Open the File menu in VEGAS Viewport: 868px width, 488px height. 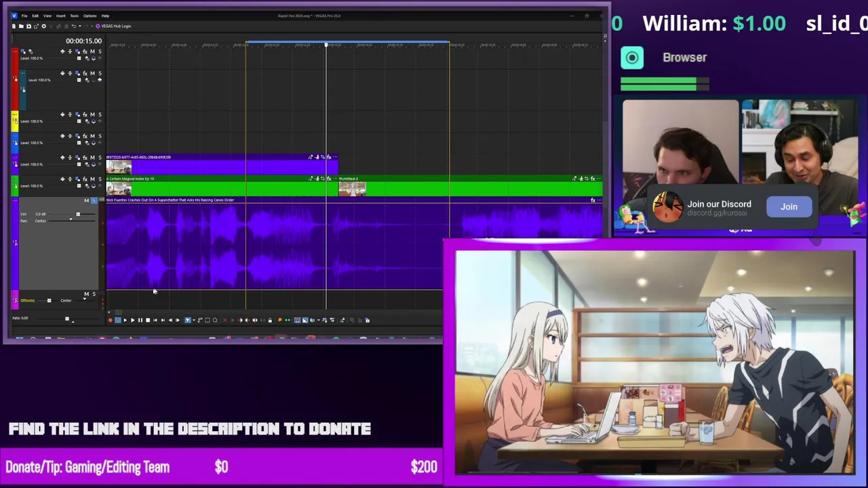click(24, 16)
